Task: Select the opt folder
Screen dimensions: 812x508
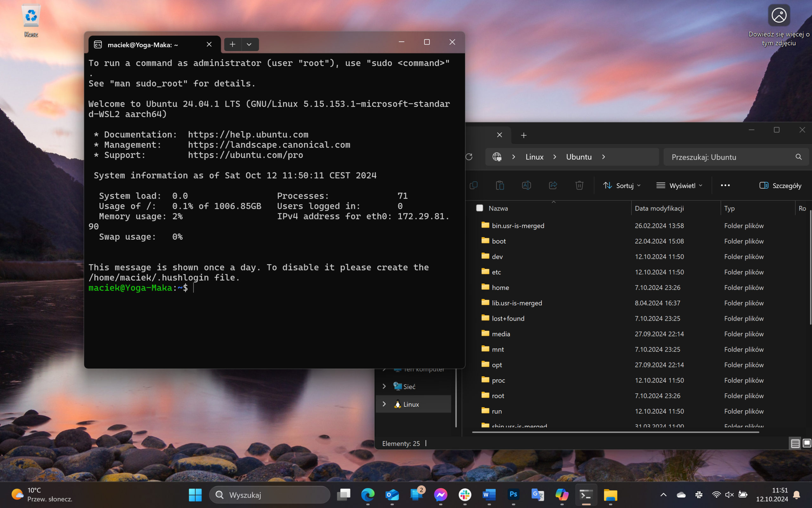Action: (x=497, y=364)
